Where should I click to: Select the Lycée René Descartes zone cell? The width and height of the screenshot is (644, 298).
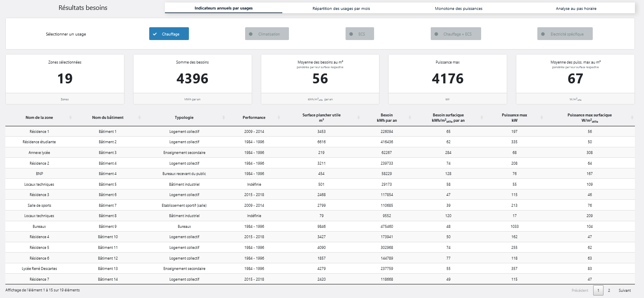point(39,269)
